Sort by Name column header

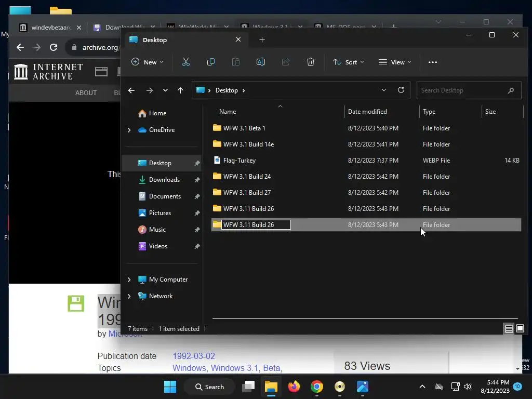[x=228, y=112]
